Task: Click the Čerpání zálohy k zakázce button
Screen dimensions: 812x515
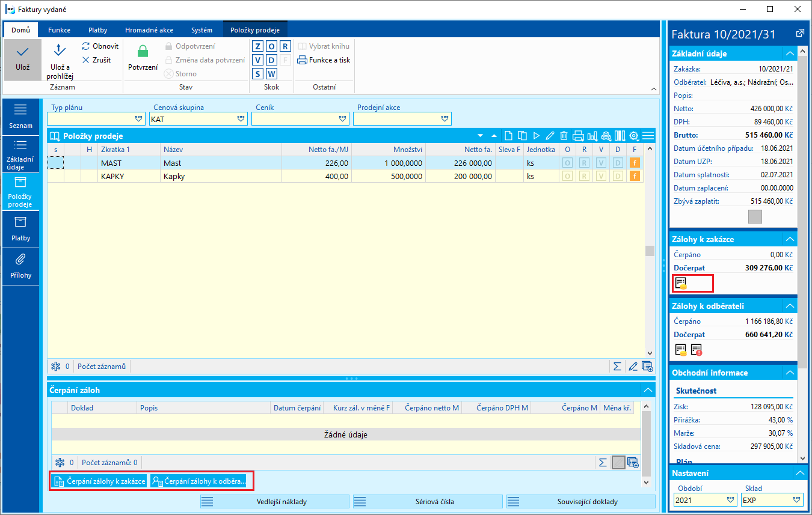Action: (x=99, y=481)
